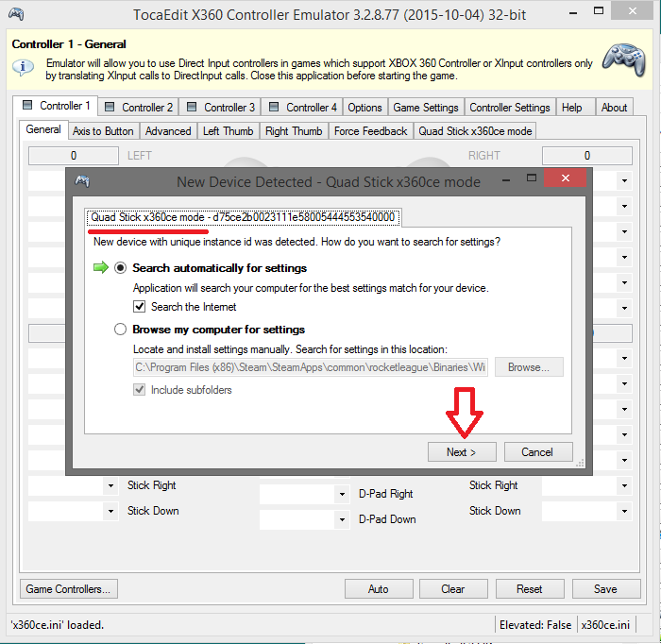Open the Axis to Button sub-tab
The image size is (661, 644).
tap(103, 131)
